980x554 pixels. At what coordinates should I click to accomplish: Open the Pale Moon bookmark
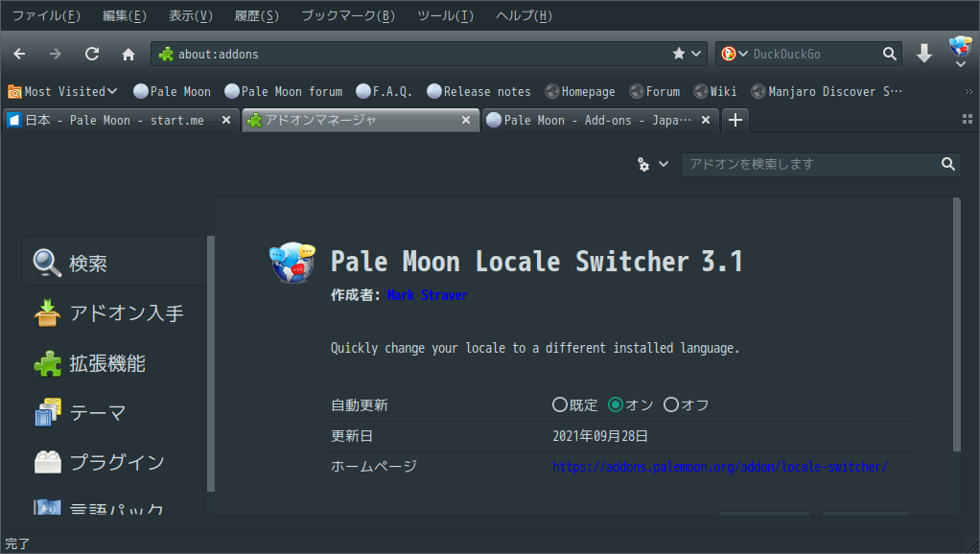tap(172, 92)
